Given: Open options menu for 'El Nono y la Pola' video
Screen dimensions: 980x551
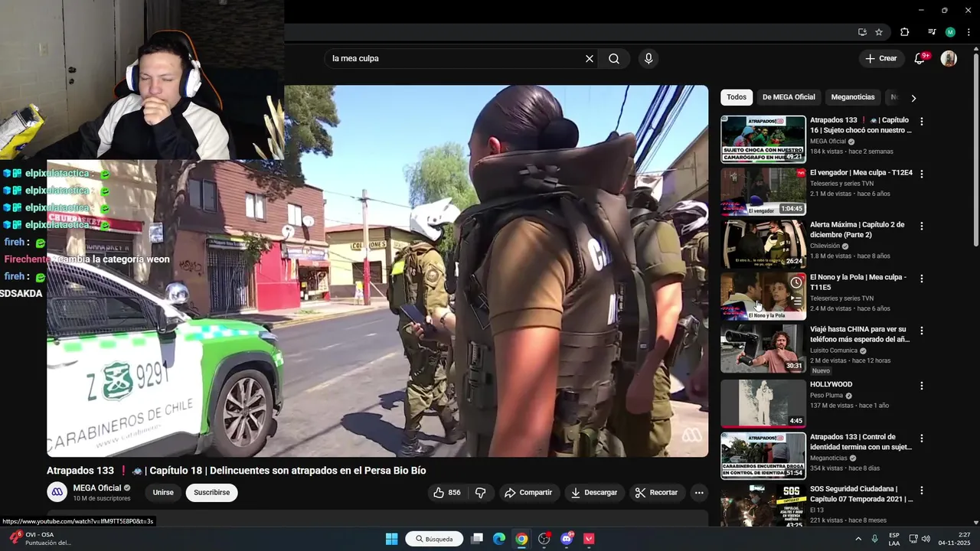Looking at the screenshot, I should 922,279.
